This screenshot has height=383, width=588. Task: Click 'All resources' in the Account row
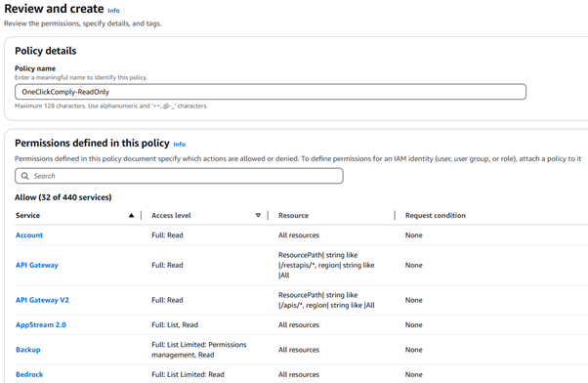point(299,235)
